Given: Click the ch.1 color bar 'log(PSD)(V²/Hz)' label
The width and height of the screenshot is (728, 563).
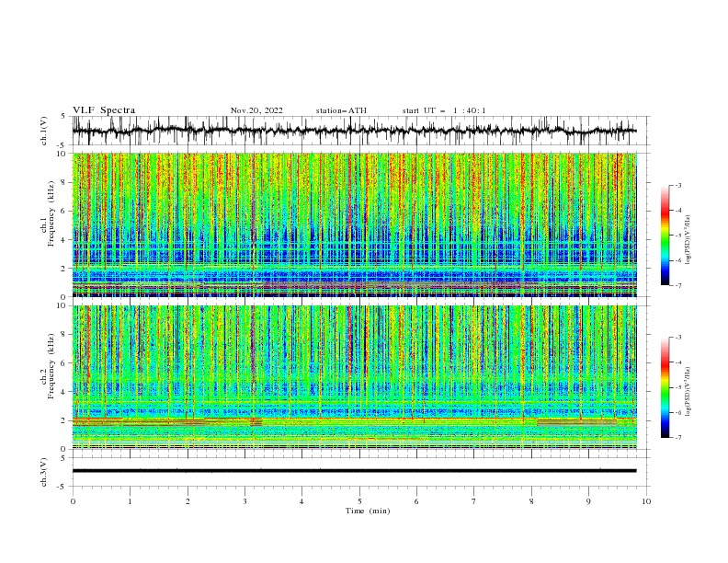Looking at the screenshot, I should (688, 240).
